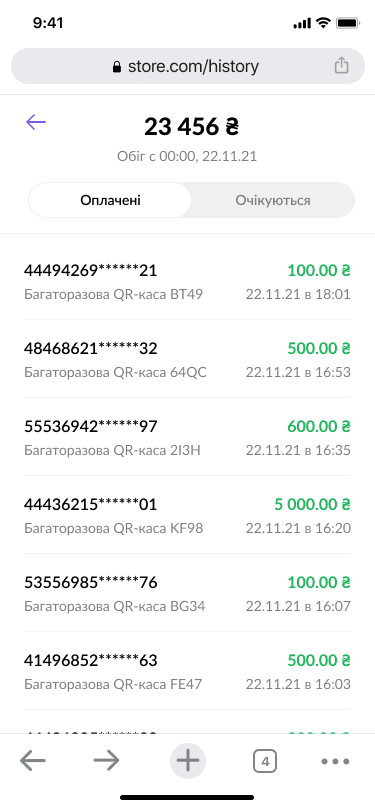Go forward with browser forward arrow

[107, 761]
